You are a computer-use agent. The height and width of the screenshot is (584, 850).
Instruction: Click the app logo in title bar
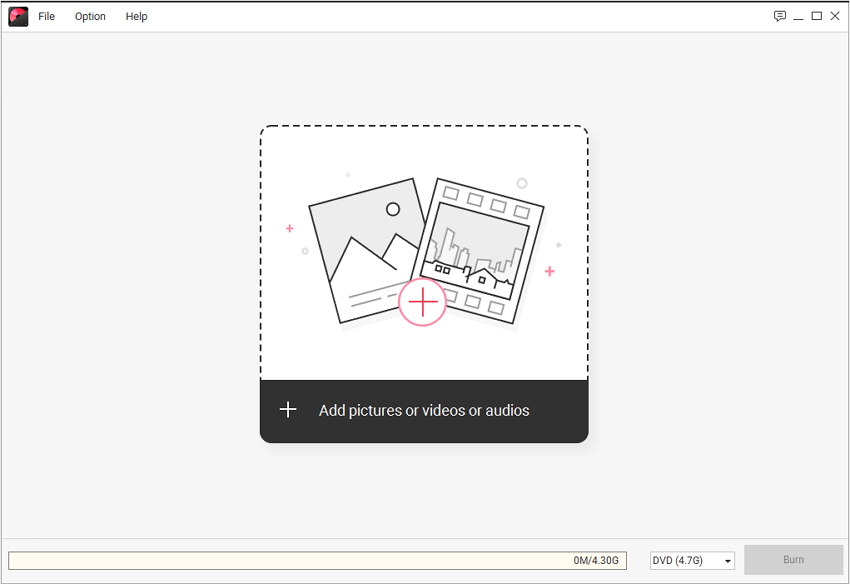tap(18, 16)
